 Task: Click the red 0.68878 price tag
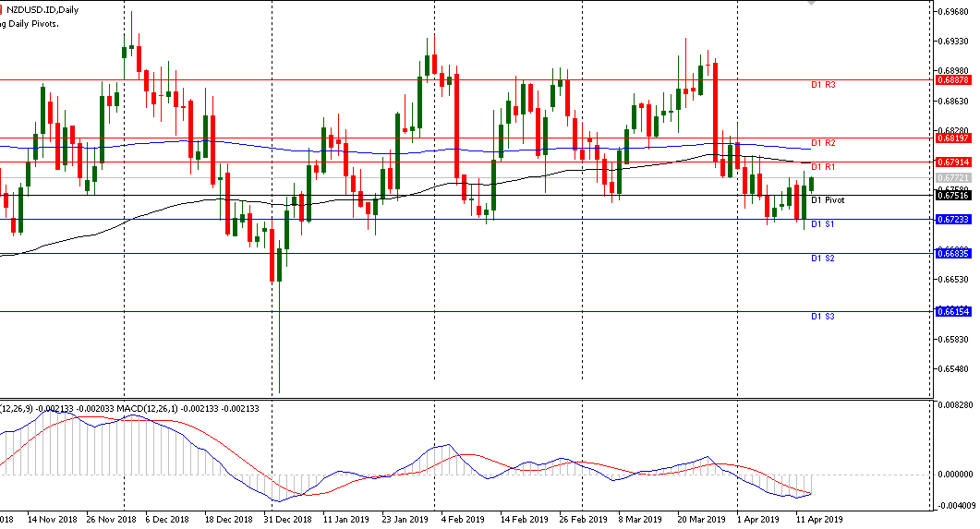(953, 80)
